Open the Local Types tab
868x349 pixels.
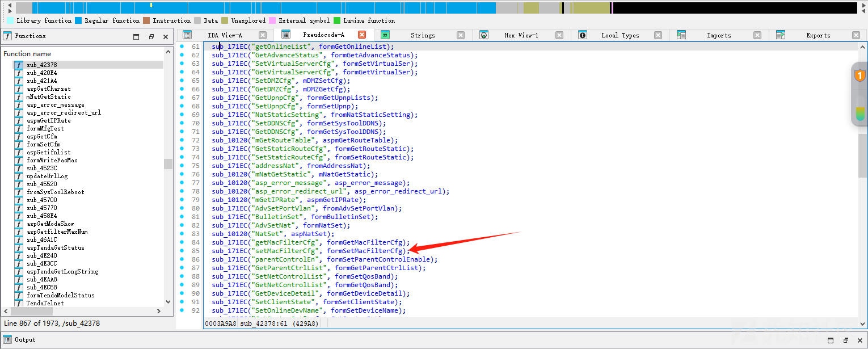(620, 35)
